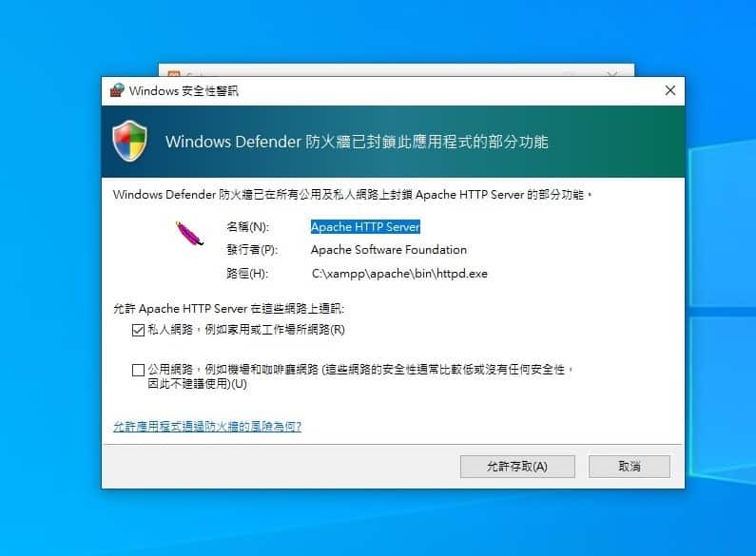Click the firewall icon in the dialog title bar
This screenshot has width=756, height=556.
pos(117,90)
